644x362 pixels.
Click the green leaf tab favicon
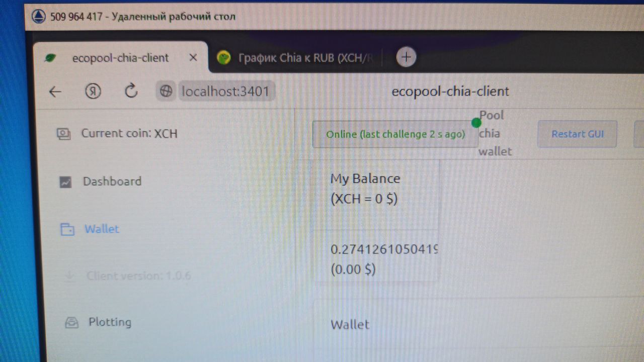point(50,58)
